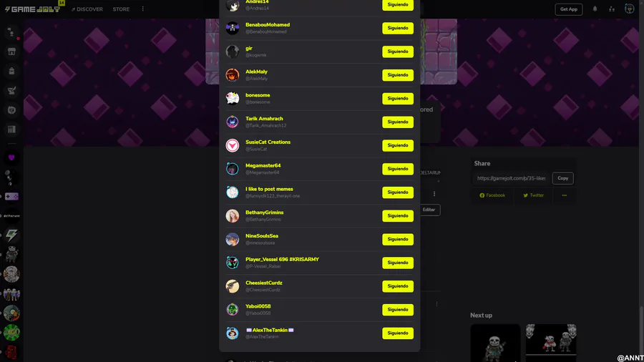Viewport: 644px width, 362px height.
Task: Open the top bar three-dot menu
Action: coord(143,9)
